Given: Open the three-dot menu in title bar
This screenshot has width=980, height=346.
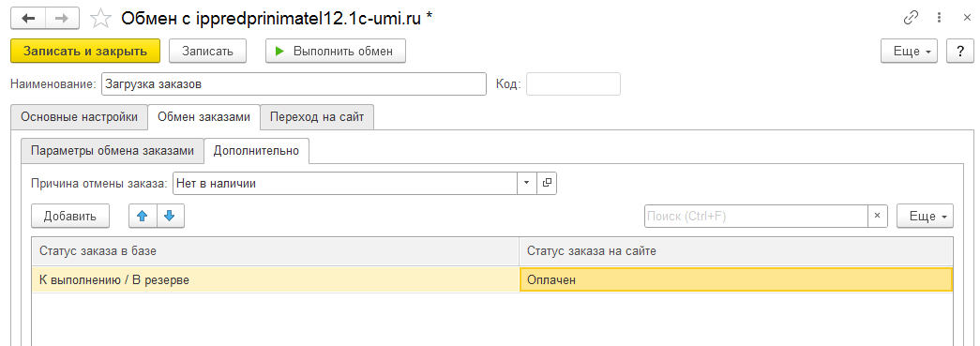Looking at the screenshot, I should tap(939, 18).
